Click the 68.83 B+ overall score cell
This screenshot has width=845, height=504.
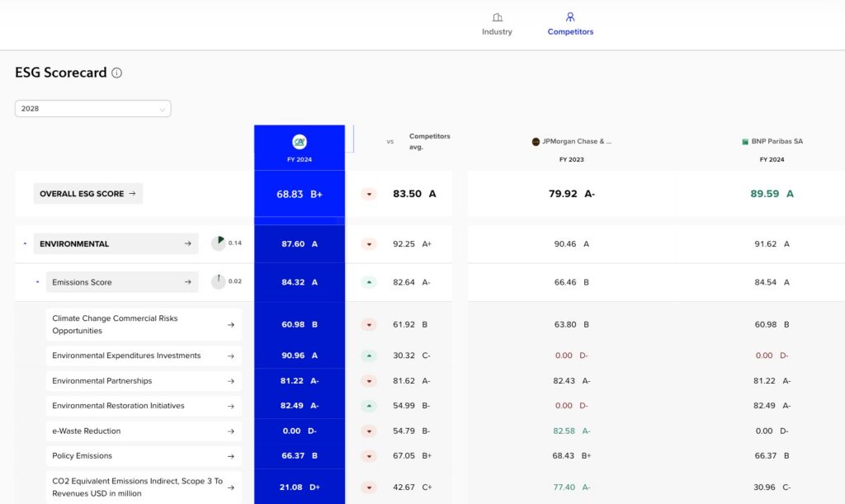pyautogui.click(x=300, y=195)
